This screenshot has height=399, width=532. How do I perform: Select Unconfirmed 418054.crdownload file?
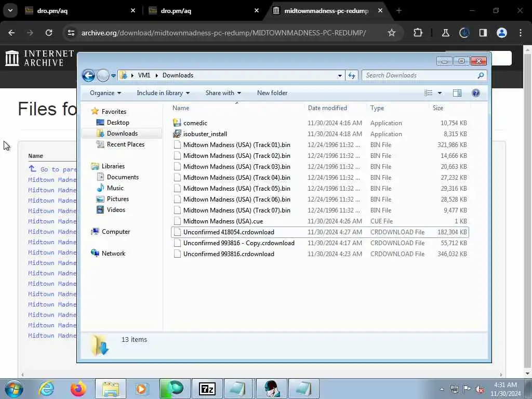click(229, 232)
